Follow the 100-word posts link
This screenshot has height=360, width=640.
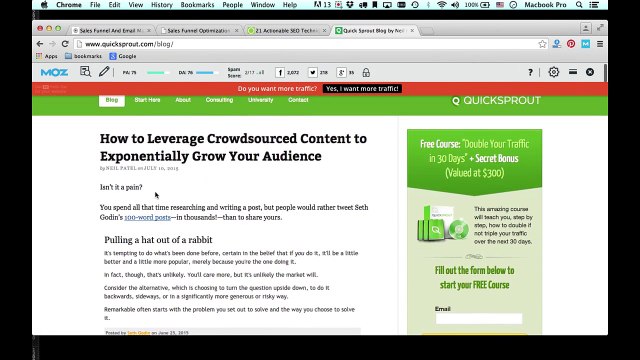147,218
